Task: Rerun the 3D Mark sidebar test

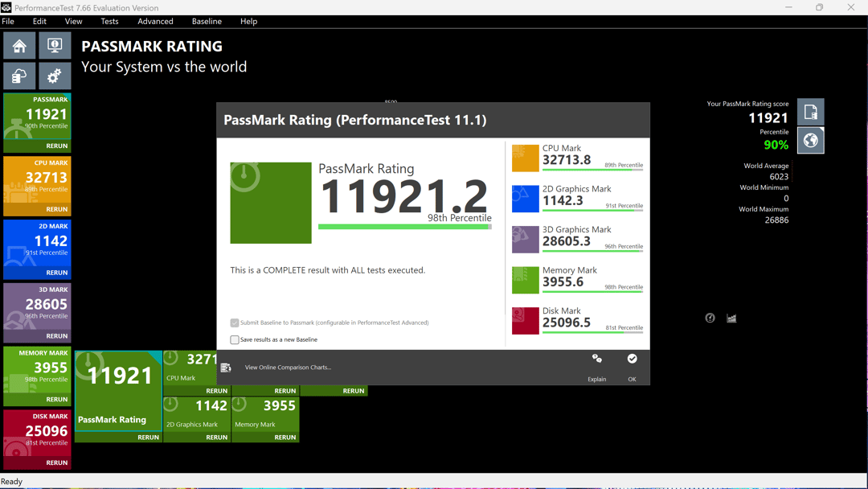Action: (57, 336)
